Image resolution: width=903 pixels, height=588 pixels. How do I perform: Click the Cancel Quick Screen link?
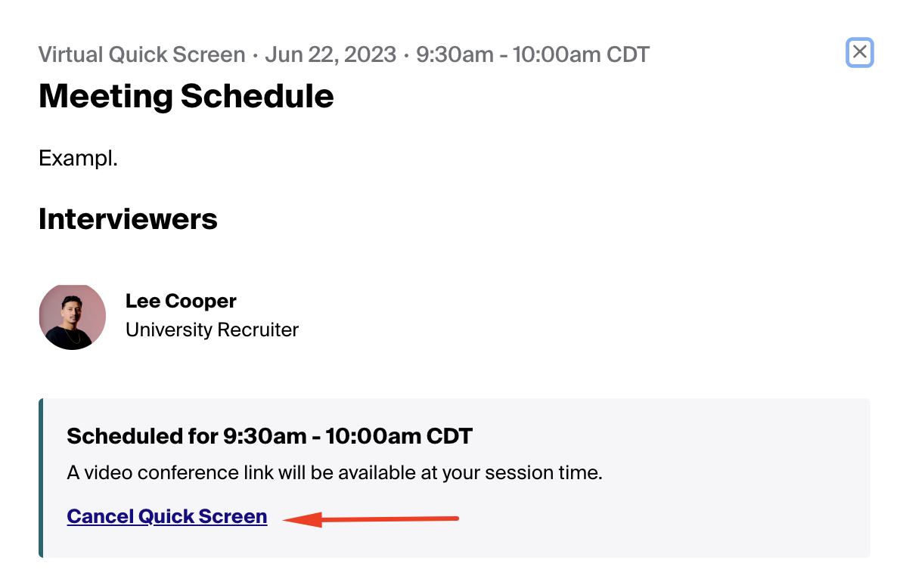coord(166,516)
